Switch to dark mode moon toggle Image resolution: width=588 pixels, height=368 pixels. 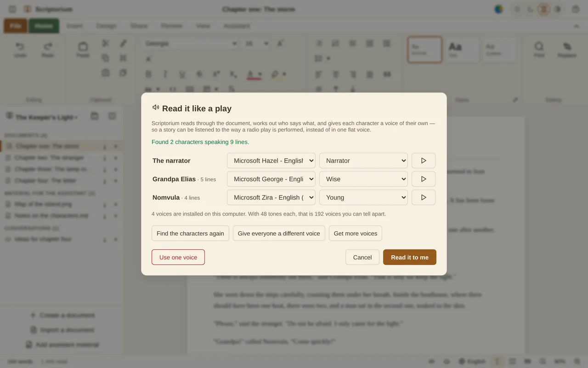tap(531, 9)
